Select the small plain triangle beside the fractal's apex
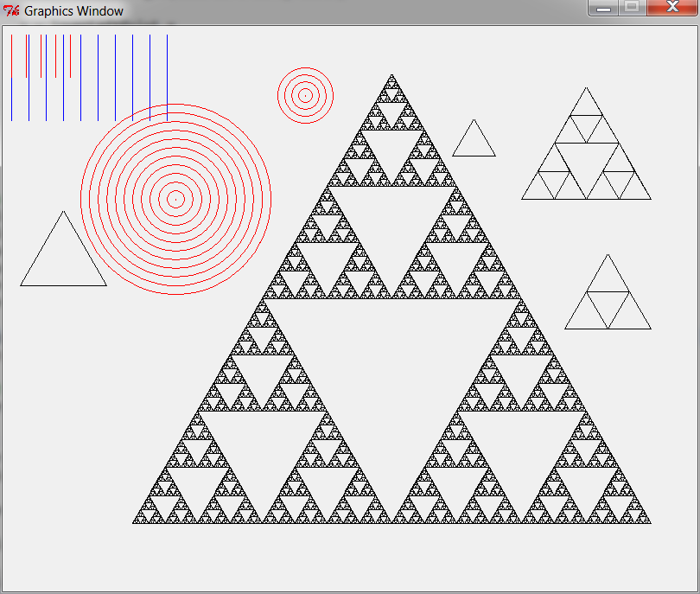Screen dimensions: 700x594 474,143
